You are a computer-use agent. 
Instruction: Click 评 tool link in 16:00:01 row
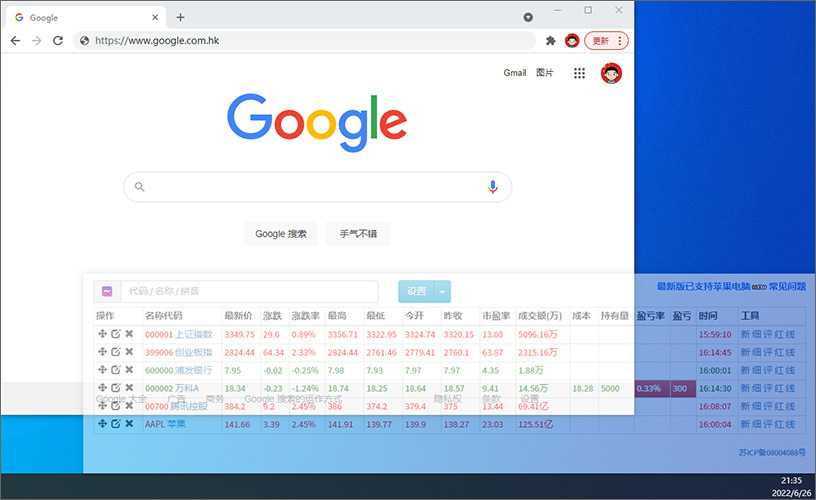(768, 370)
